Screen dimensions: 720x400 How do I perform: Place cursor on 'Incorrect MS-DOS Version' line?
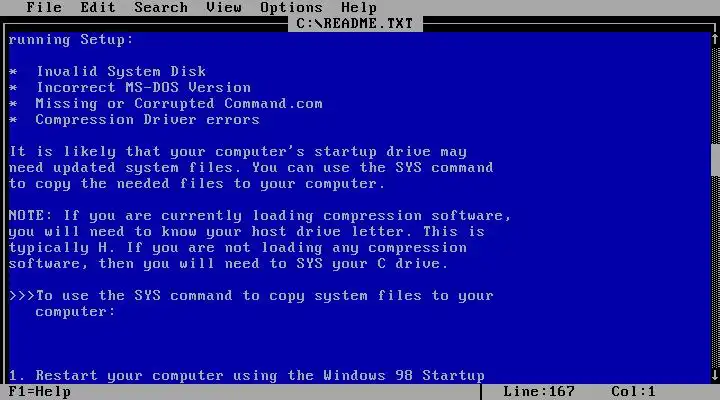143,88
